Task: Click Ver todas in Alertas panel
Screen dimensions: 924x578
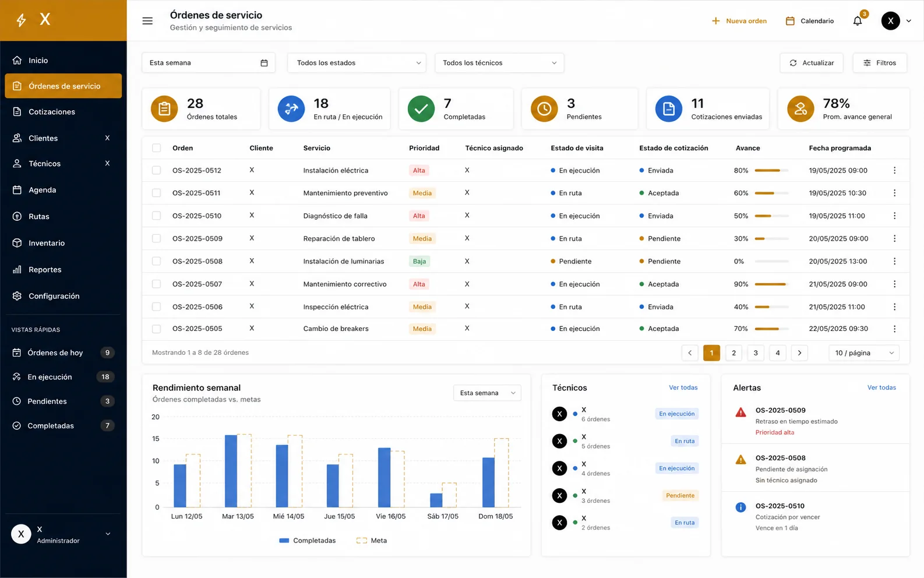Action: [881, 387]
